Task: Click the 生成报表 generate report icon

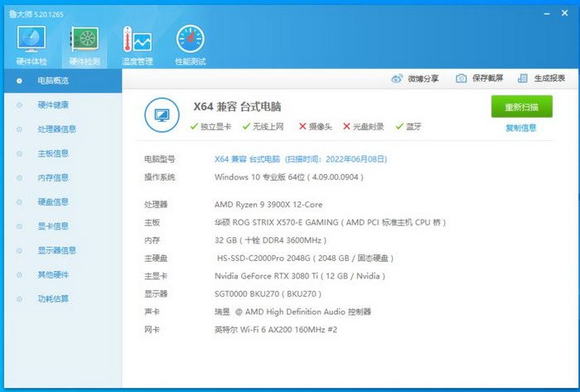Action: click(x=523, y=79)
